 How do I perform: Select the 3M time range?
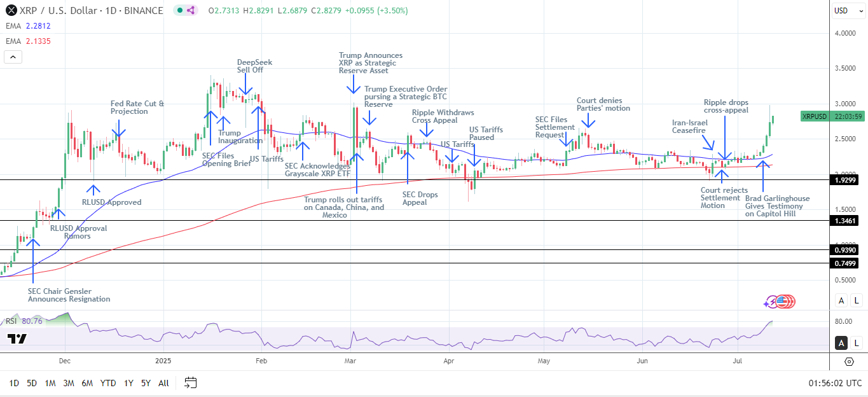coord(69,383)
